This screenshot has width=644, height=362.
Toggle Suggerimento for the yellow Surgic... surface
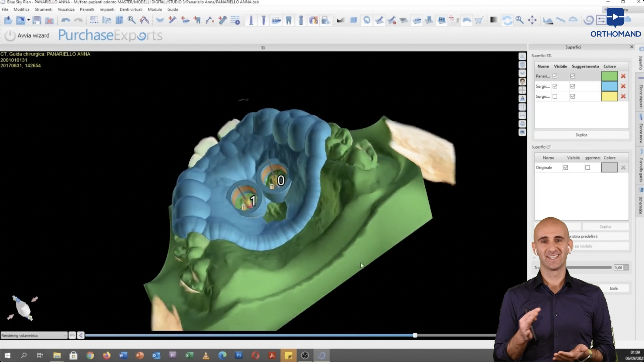[573, 96]
